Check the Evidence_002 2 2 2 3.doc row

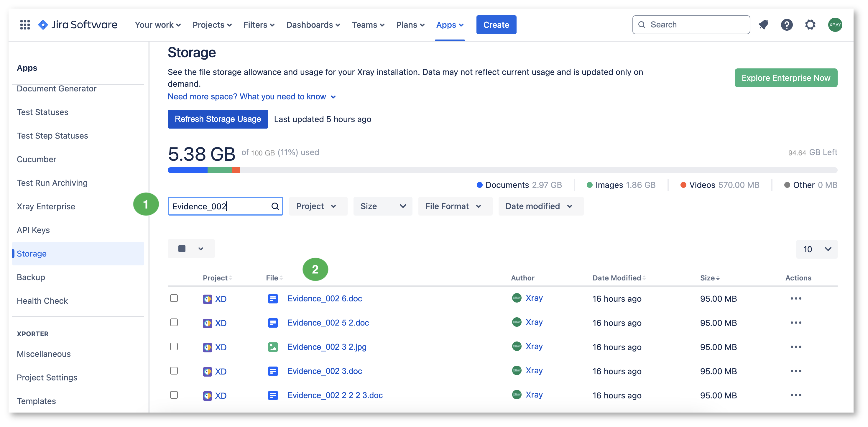point(174,395)
